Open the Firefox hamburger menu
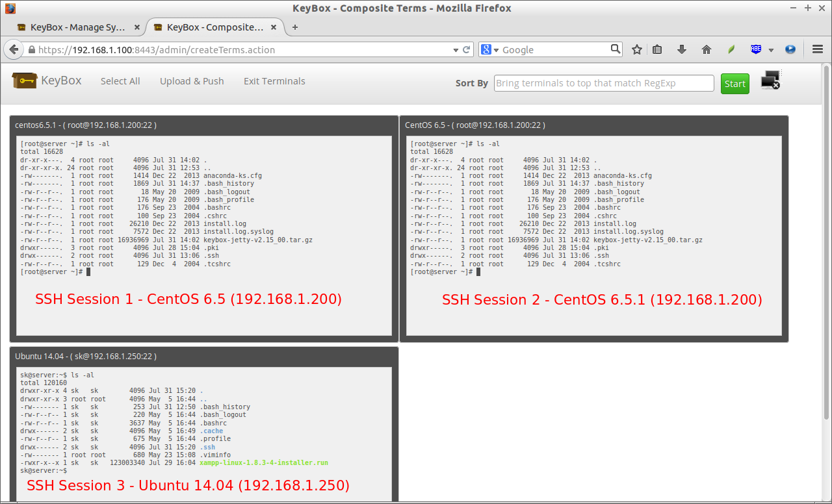Image resolution: width=832 pixels, height=504 pixels. point(818,49)
